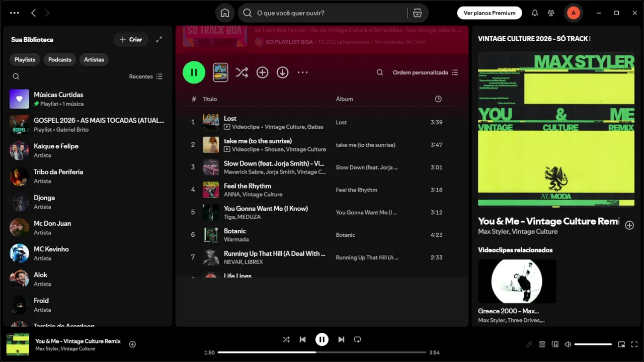
Task: Open artist link Tiga in track 5
Action: coord(229,217)
